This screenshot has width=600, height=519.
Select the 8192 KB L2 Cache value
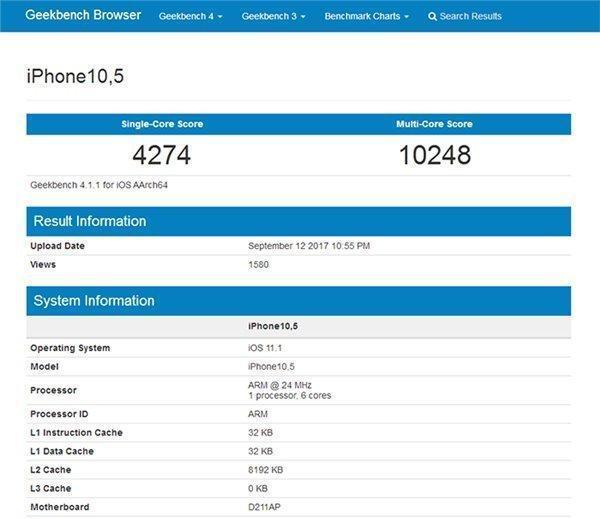pos(266,470)
